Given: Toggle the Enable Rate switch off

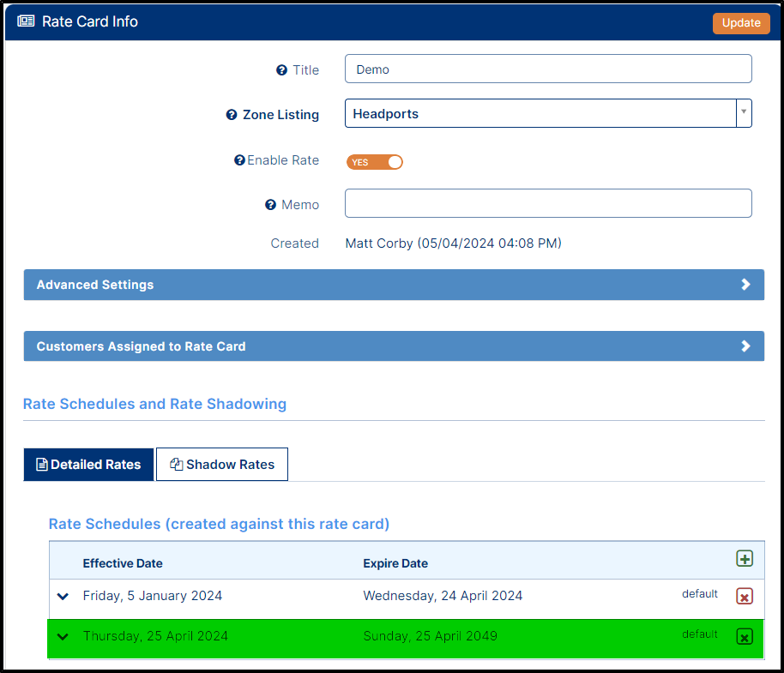Looking at the screenshot, I should 375,162.
